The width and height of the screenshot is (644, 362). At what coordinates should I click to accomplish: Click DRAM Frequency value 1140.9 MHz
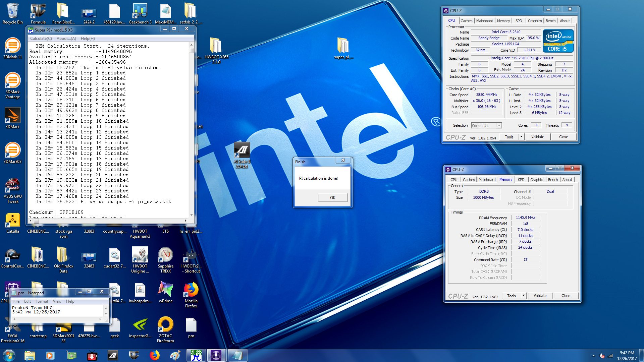click(x=525, y=218)
